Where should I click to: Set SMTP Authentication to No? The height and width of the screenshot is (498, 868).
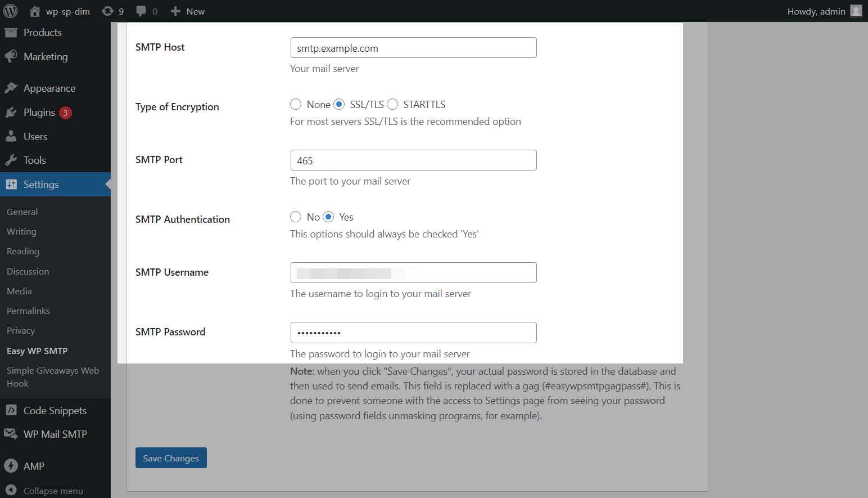coord(296,217)
